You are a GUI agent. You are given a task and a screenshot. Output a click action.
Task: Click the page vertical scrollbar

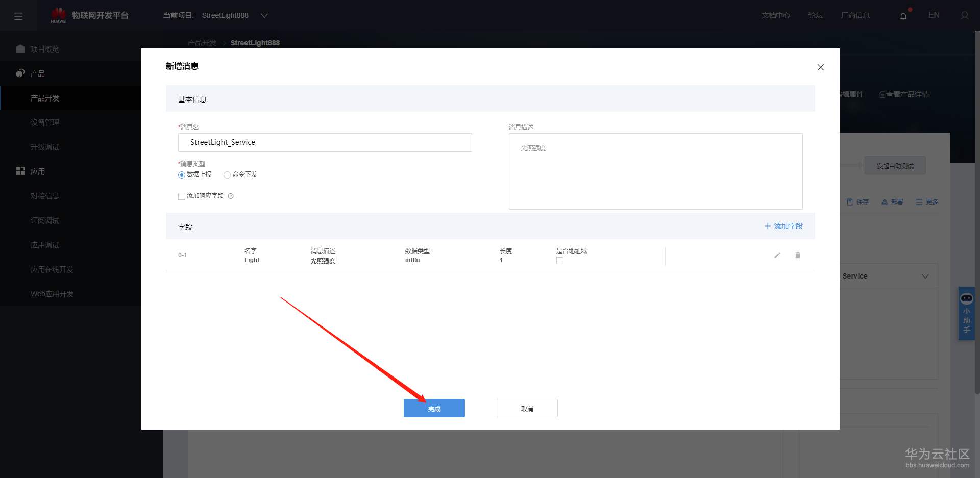pyautogui.click(x=977, y=212)
